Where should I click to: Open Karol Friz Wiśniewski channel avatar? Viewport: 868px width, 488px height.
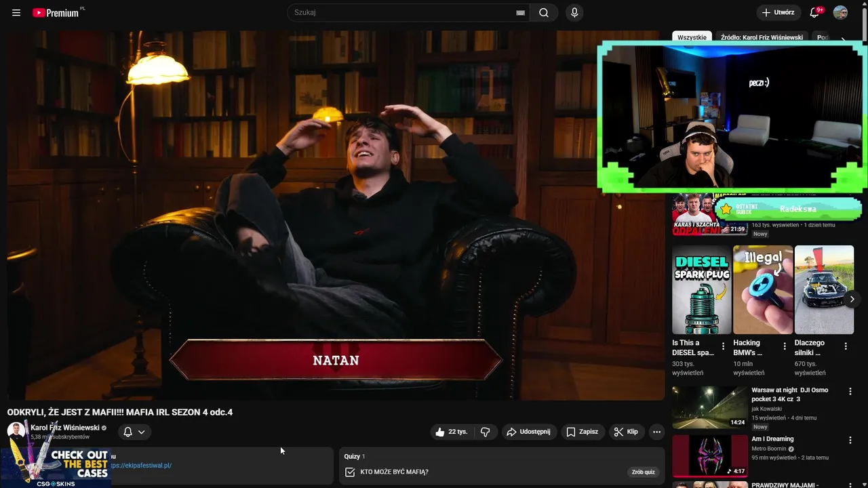16,431
